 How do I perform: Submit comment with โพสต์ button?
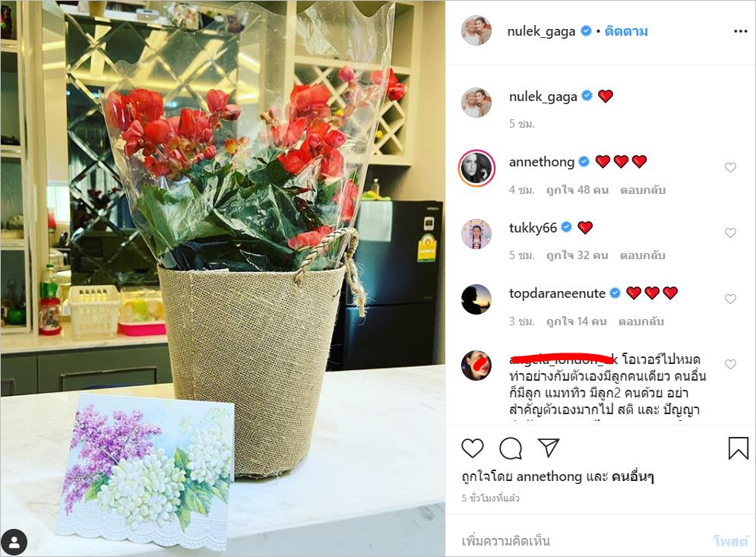click(730, 542)
